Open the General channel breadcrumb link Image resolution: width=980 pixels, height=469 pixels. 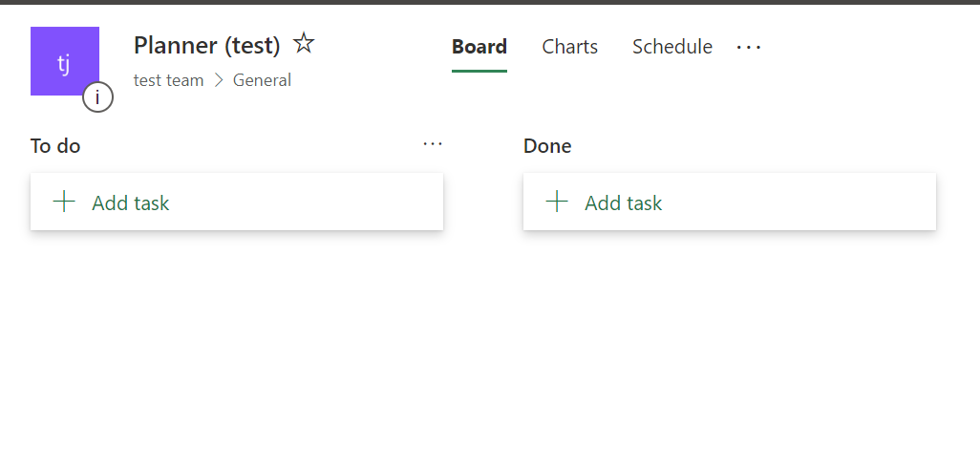(262, 80)
